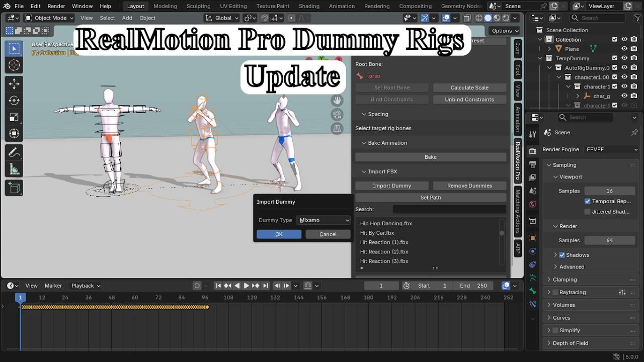Jump to the end frame

(x=266, y=286)
